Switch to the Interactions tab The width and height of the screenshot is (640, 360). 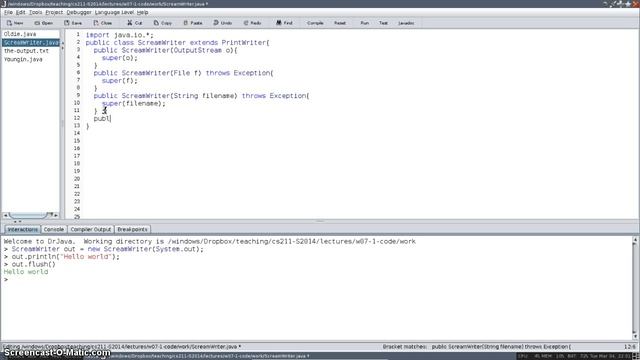click(22, 229)
